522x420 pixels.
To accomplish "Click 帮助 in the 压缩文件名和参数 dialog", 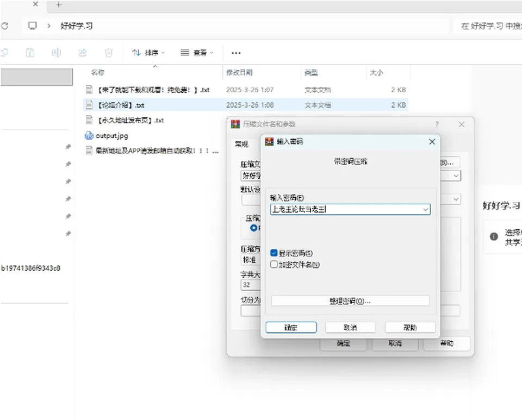I will 447,343.
